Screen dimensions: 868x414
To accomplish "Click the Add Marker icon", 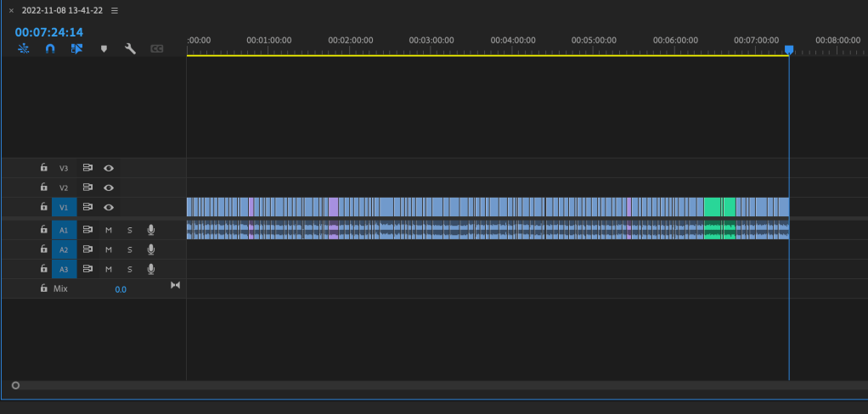I will [104, 49].
